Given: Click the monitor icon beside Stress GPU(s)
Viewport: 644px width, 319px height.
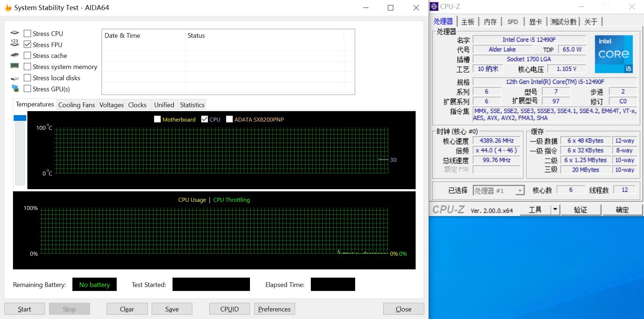Looking at the screenshot, I should pos(15,88).
